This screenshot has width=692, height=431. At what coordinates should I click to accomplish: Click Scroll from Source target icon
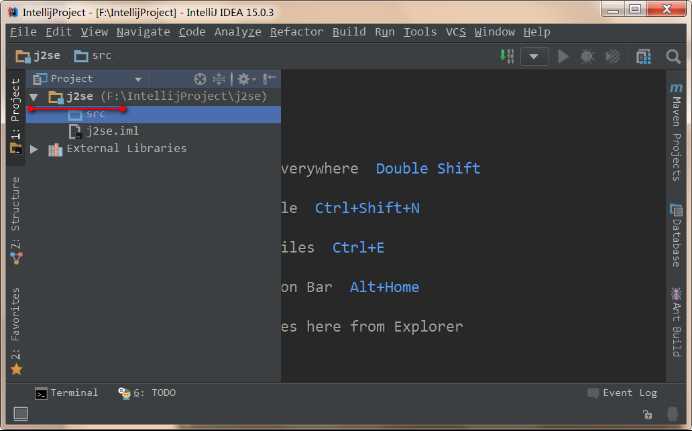click(x=200, y=79)
